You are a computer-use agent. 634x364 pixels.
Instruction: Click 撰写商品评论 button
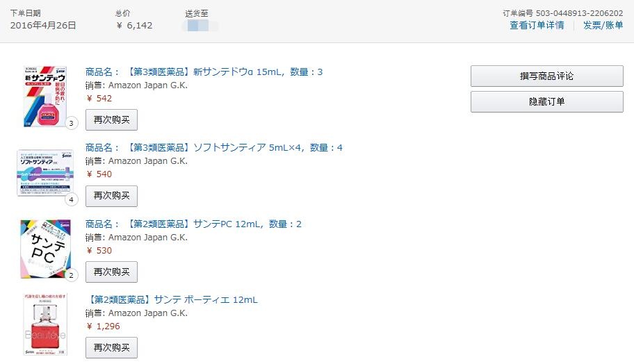[x=546, y=76]
